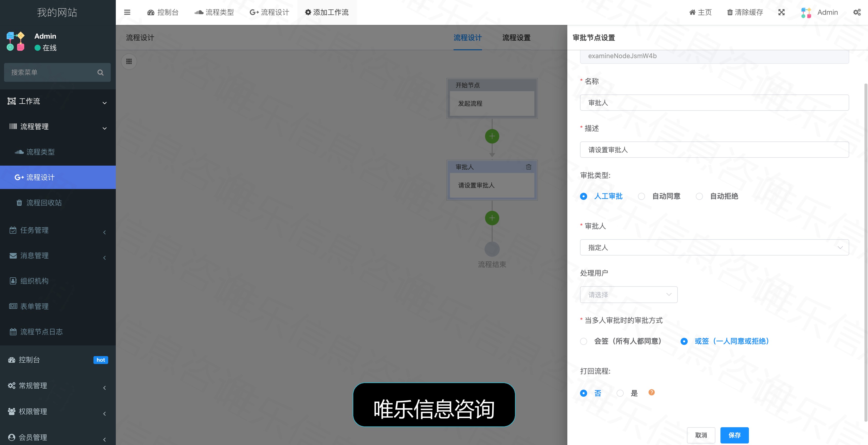Click the Admin avatar icon in header
The height and width of the screenshot is (445, 868).
pos(806,12)
